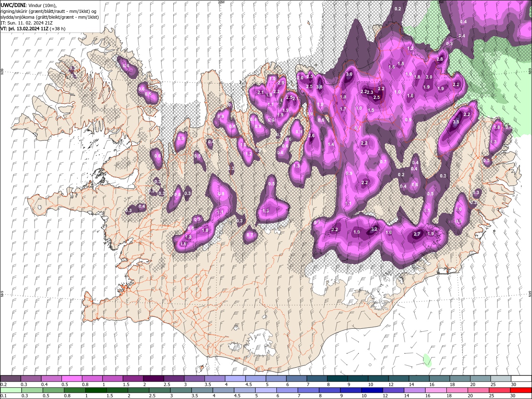This screenshot has height=399, width=532.
Task: Select the darkest purple legend swatch between 2 and 2.5
Action: pos(153,379)
